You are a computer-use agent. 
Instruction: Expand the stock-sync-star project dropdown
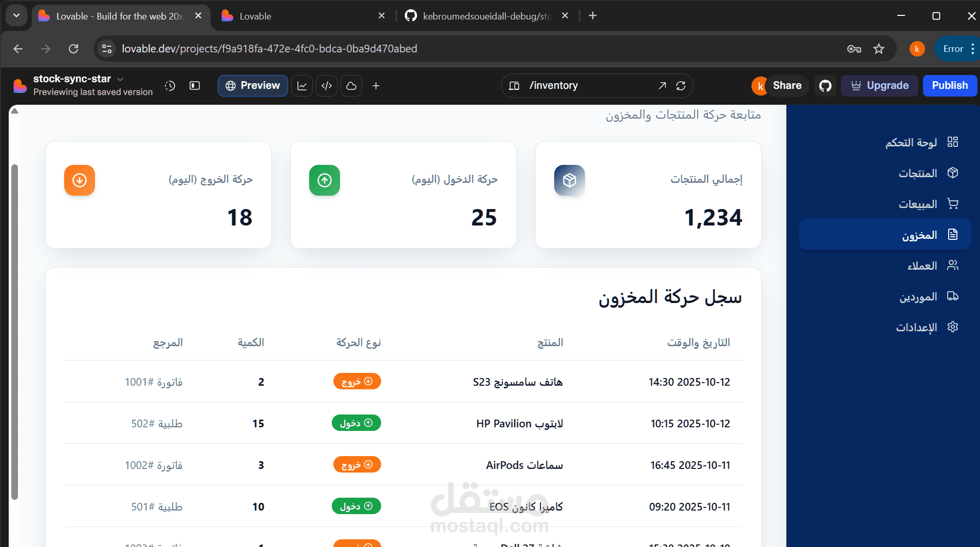click(x=120, y=79)
